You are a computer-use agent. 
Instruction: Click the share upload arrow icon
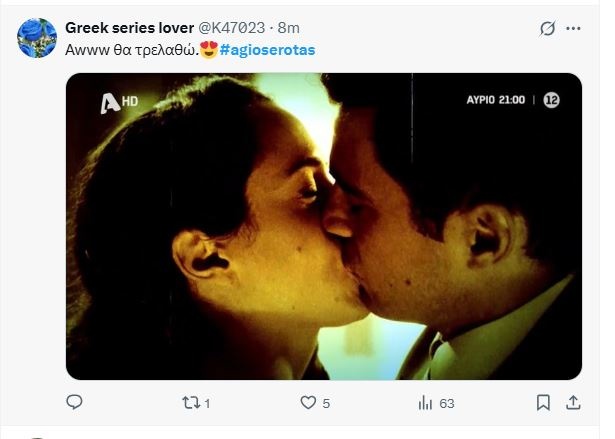573,402
